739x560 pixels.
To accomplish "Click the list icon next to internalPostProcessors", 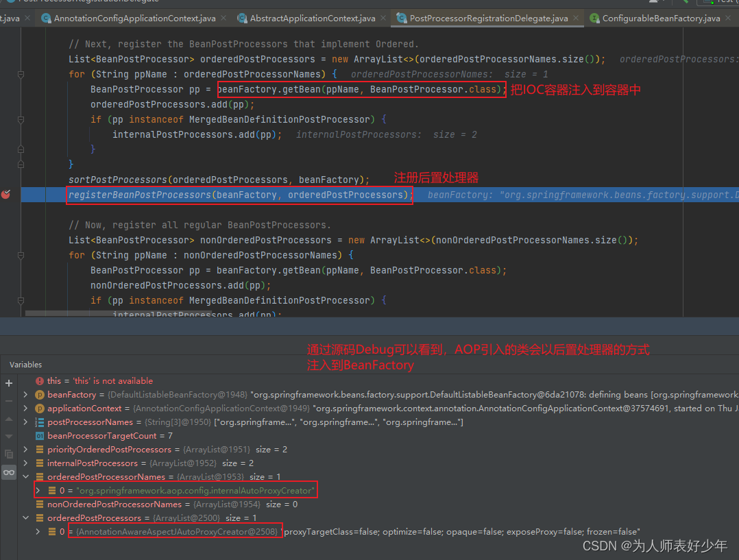I will pos(40,463).
